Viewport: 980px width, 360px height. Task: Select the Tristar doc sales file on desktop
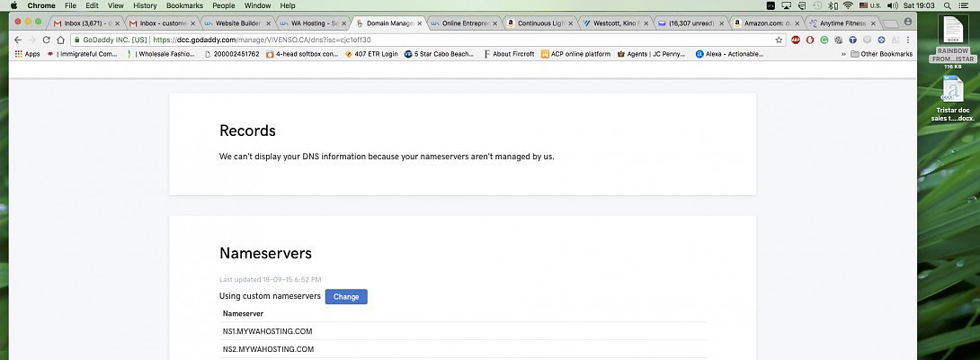[953, 97]
